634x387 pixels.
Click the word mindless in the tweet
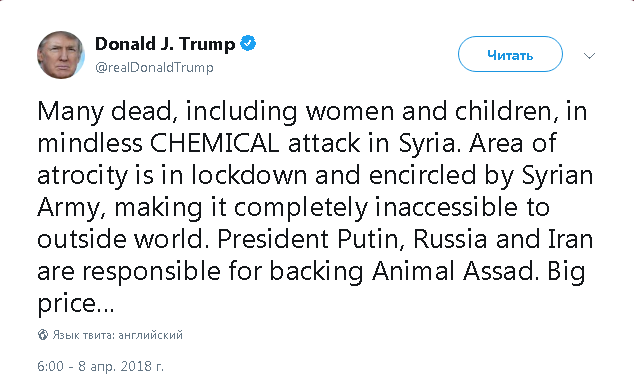pyautogui.click(x=90, y=143)
